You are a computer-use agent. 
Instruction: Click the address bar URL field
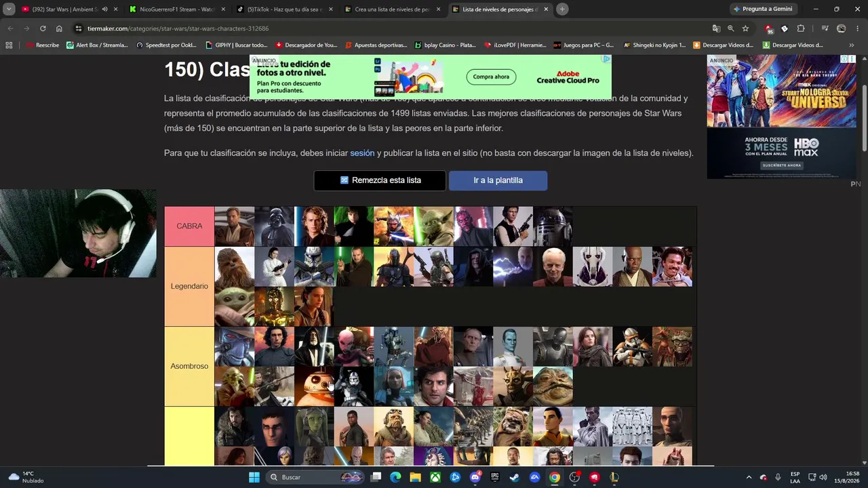point(393,28)
